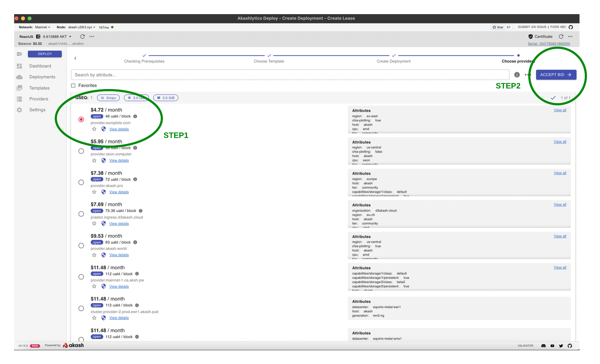Open three-dot menu next to ACCEPT BID
This screenshot has width=600, height=364.
click(x=528, y=75)
